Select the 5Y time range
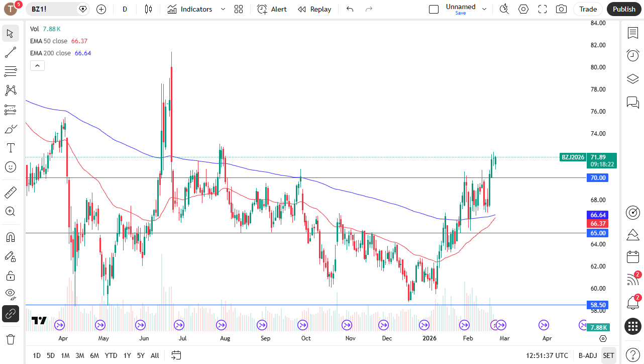This screenshot has height=364, width=644. pos(141,355)
